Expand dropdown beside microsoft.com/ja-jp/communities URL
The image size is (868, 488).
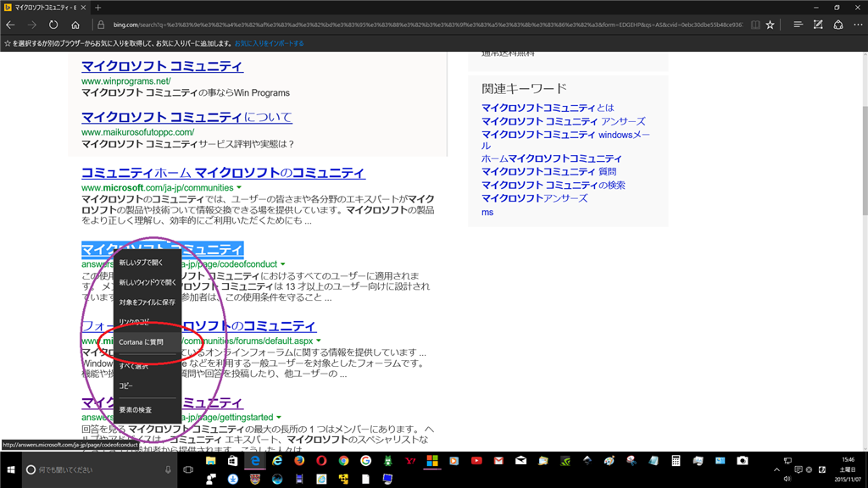(x=239, y=188)
